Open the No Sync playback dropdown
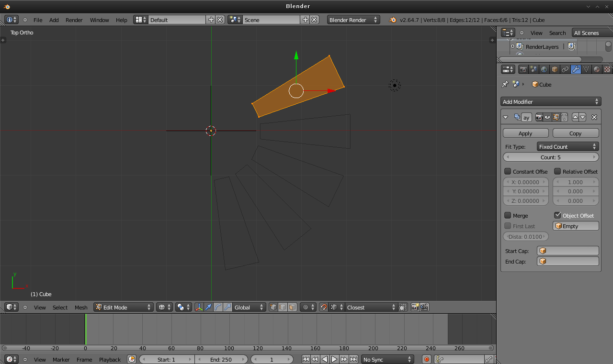The image size is (613, 364). pyautogui.click(x=387, y=359)
